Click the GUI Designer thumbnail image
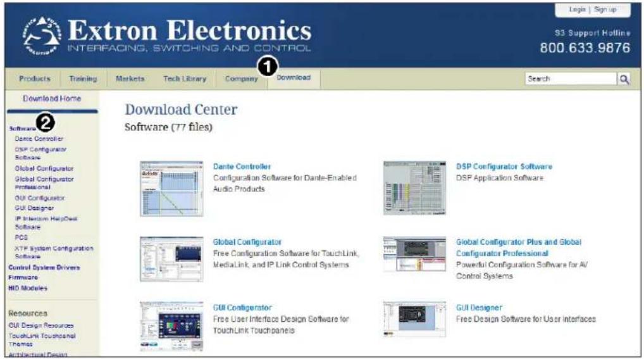This screenshot has height=359, width=644. tap(414, 319)
